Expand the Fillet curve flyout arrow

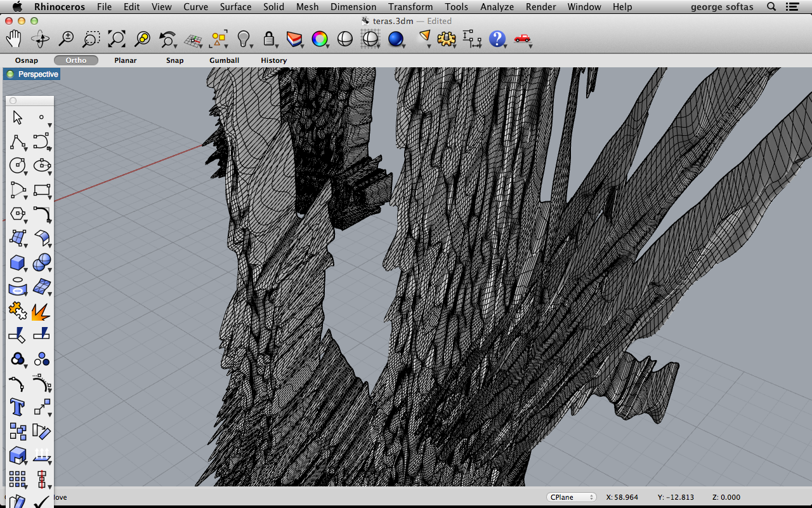tap(50, 222)
